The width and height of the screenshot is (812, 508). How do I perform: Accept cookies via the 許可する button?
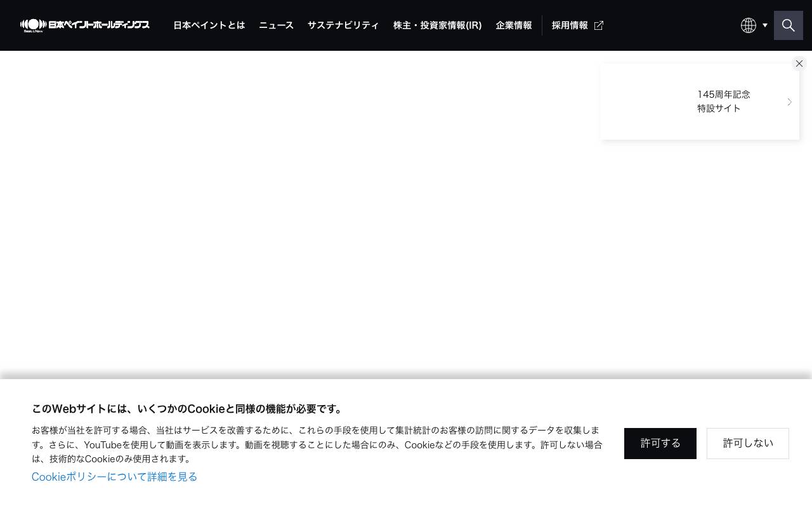660,443
